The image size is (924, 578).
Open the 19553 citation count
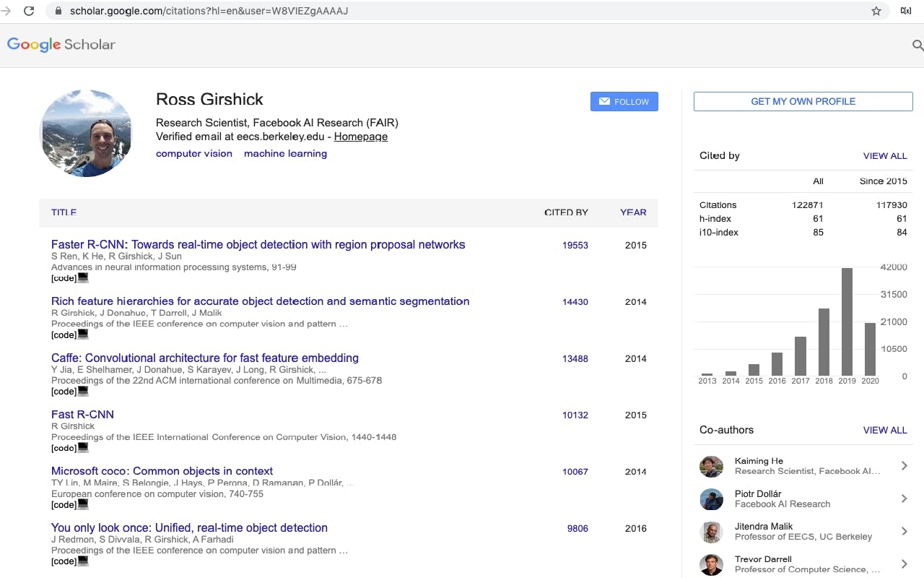tap(575, 246)
